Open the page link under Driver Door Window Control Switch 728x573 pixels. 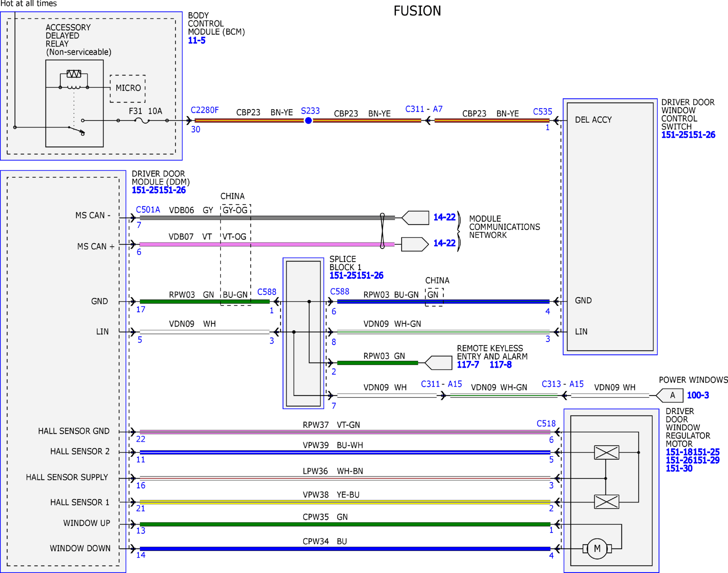coord(688,135)
